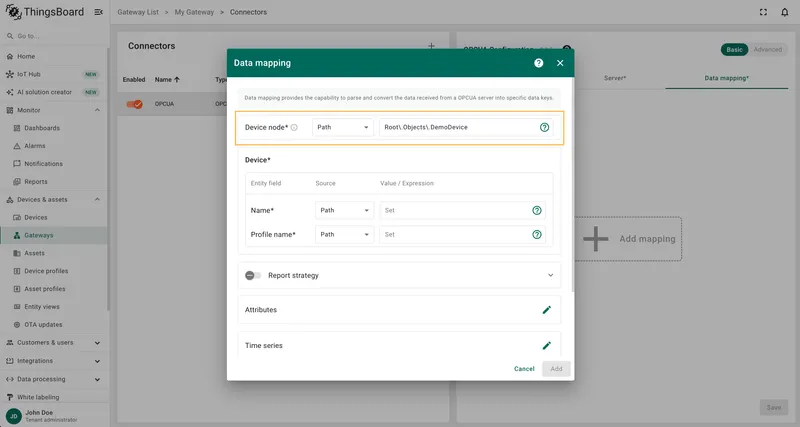Switch to Basic configuration mode
Image resolution: width=800 pixels, height=427 pixels.
[734, 49]
